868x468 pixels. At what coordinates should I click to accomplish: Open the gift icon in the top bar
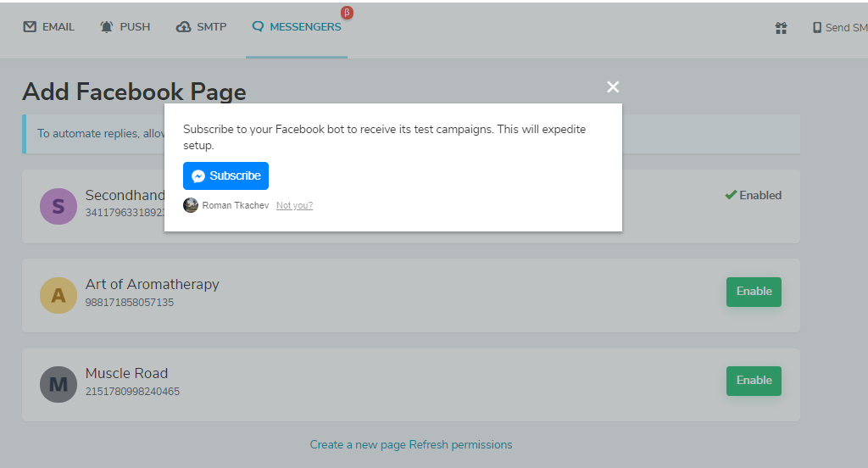781,28
